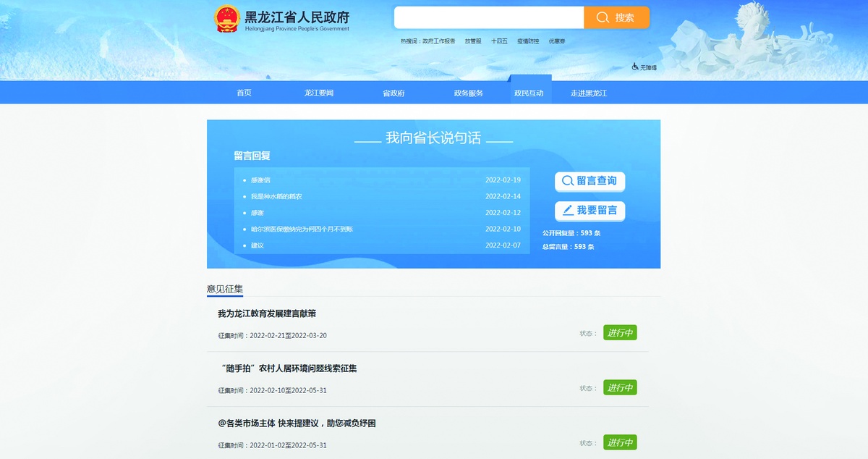Click hot search term 放管服
Viewport: 868px width, 459px height.
473,41
